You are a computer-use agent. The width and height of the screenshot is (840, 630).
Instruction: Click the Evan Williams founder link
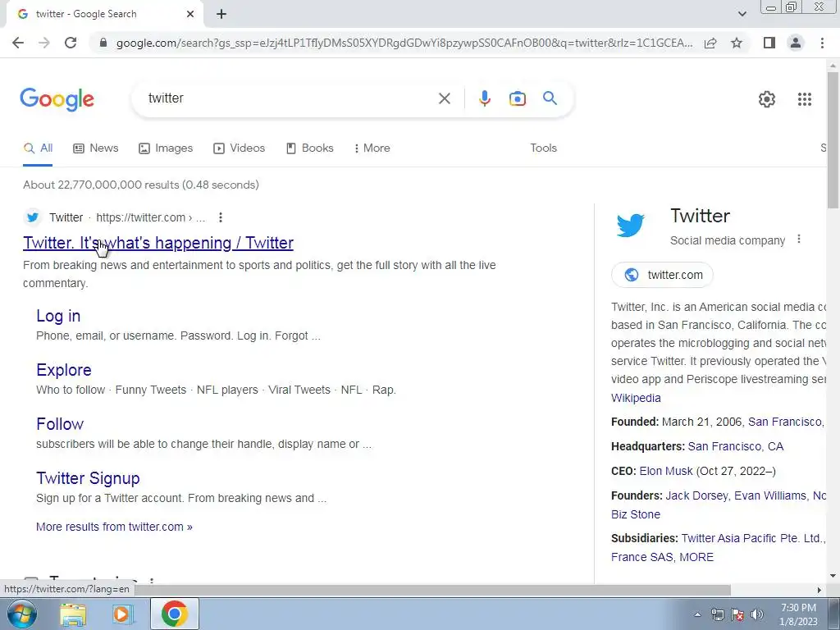(x=769, y=495)
